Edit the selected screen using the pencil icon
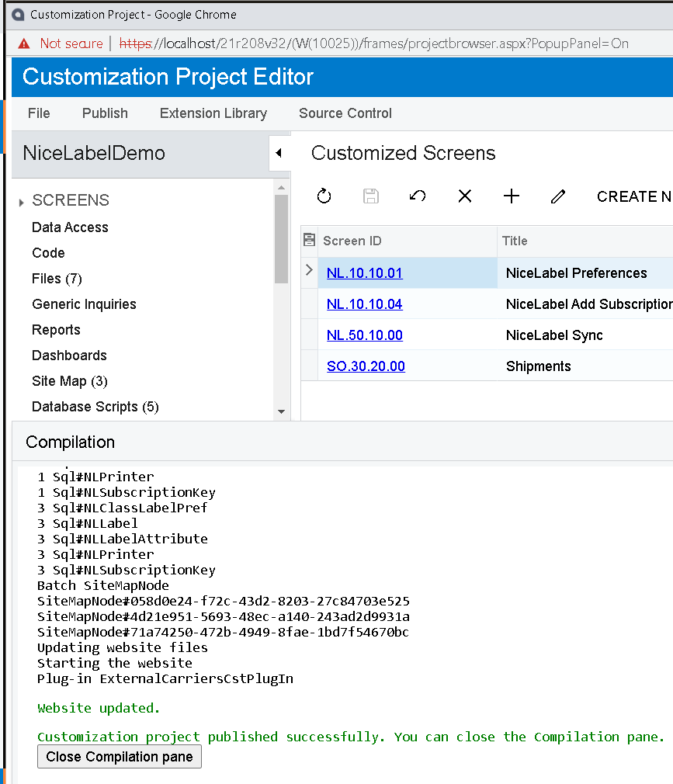 [557, 196]
